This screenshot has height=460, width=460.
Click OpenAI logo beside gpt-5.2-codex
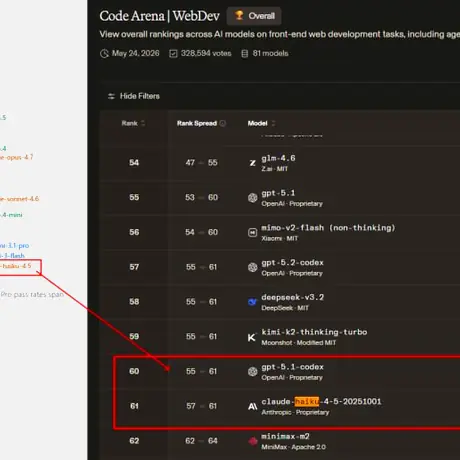point(253,267)
